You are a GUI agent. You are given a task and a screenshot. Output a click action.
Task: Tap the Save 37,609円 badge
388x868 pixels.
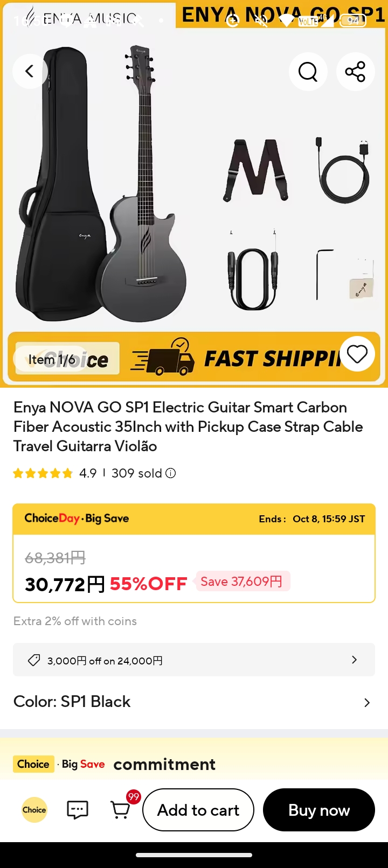tap(242, 582)
